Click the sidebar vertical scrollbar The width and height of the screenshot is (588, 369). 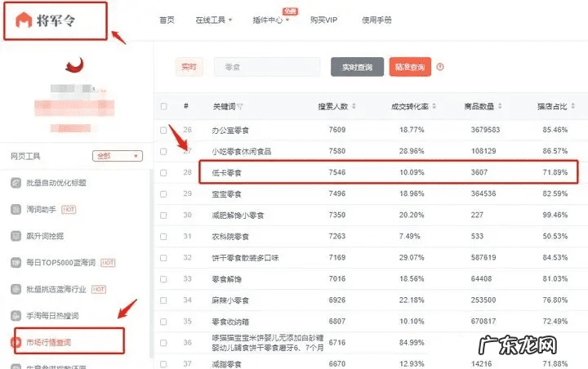click(151, 263)
